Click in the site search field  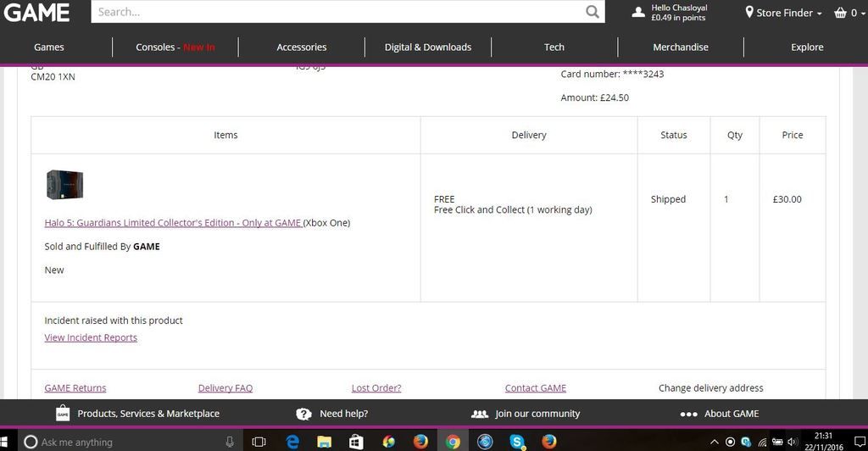coord(337,12)
